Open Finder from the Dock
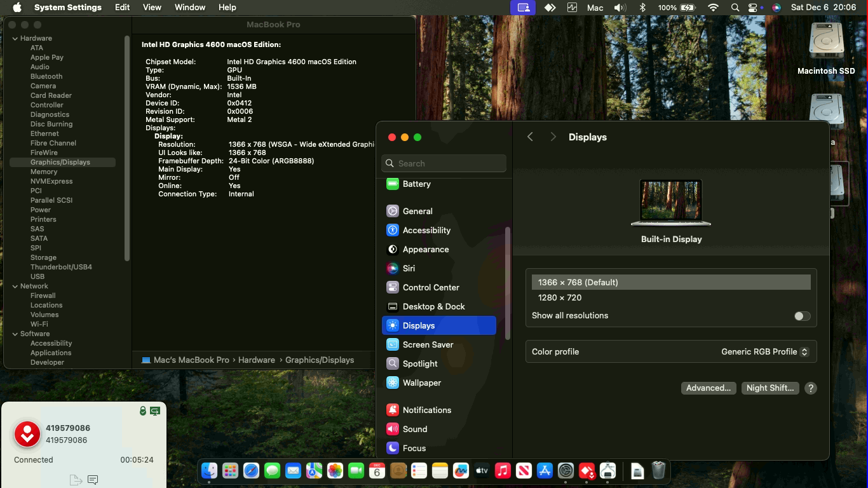The height and width of the screenshot is (488, 868). [209, 471]
